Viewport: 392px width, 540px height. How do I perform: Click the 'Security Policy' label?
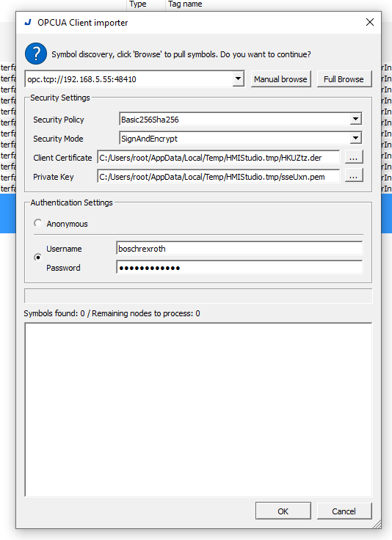pyautogui.click(x=59, y=120)
